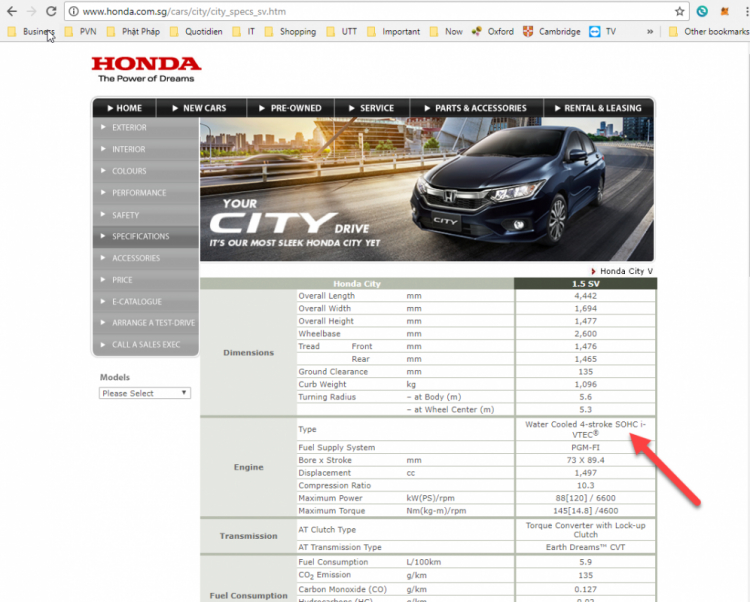The width and height of the screenshot is (750, 602).
Task: Open the HOME navigation menu
Action: 124,108
